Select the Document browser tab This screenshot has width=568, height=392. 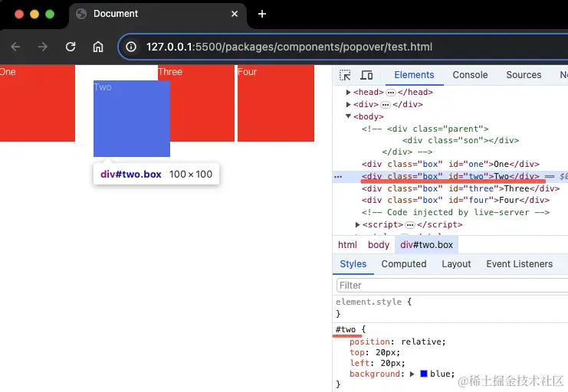pyautogui.click(x=158, y=15)
